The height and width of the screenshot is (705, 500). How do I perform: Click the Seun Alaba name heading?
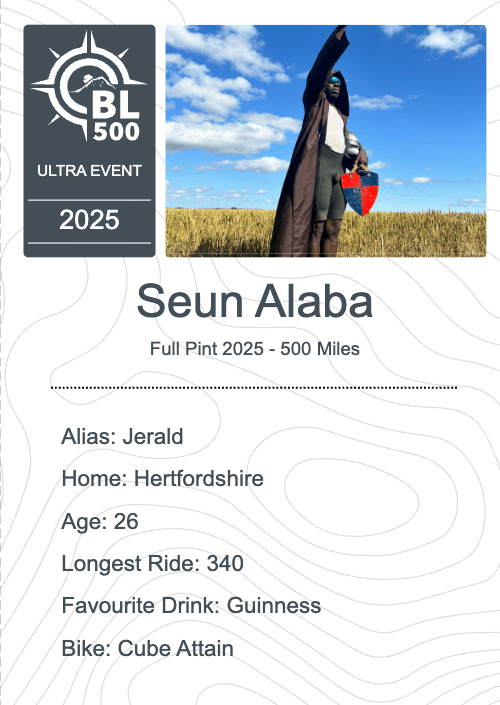(x=254, y=301)
